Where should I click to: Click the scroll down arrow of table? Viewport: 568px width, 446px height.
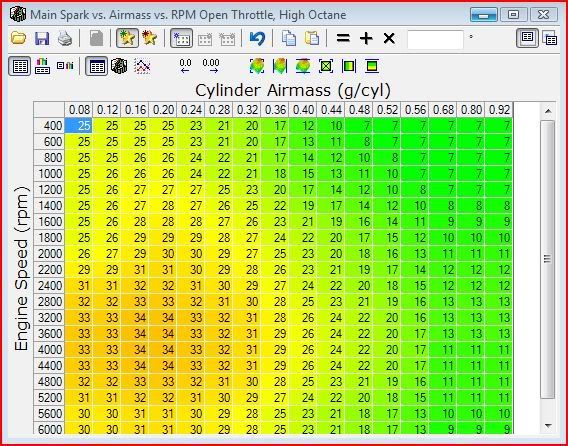pyautogui.click(x=549, y=426)
